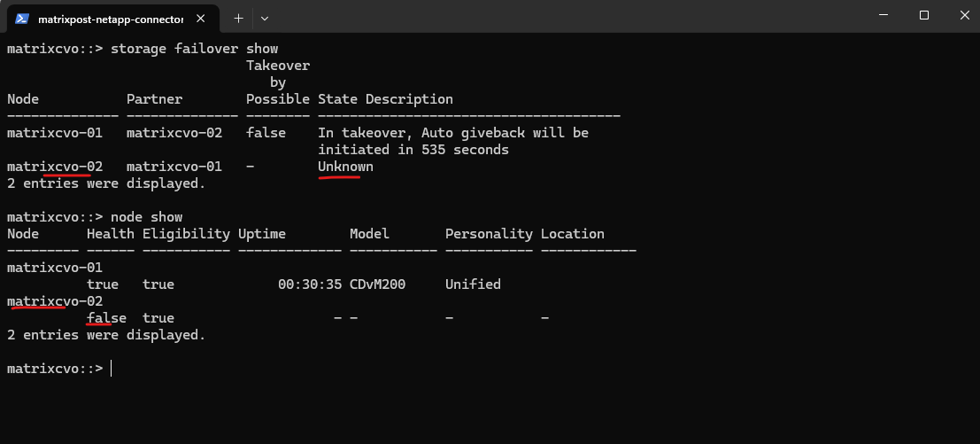The width and height of the screenshot is (980, 444).
Task: Click the 'storage failover show' command text
Action: [194, 49]
